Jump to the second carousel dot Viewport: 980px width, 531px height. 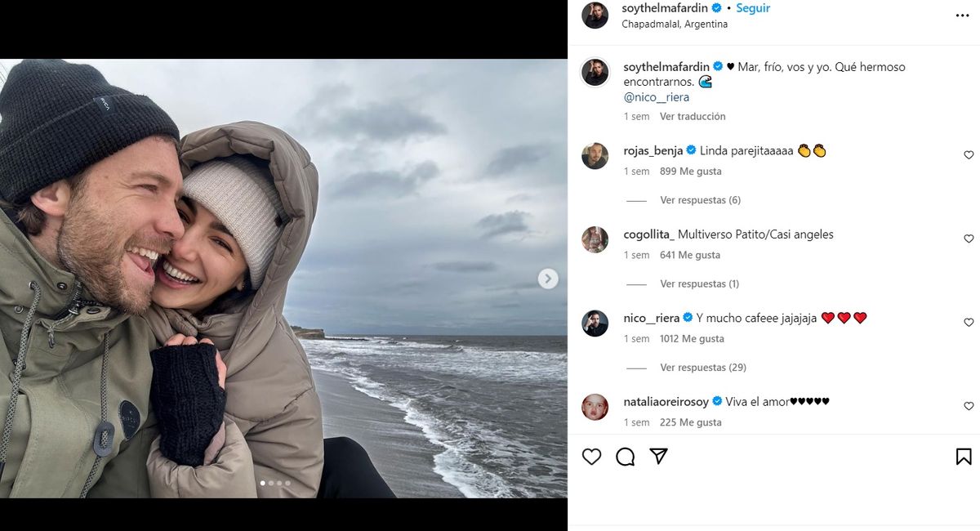click(x=271, y=483)
